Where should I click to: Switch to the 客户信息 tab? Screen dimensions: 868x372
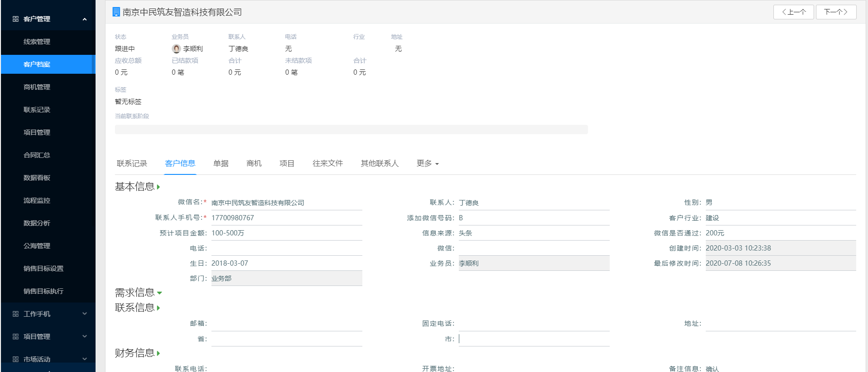(180, 164)
